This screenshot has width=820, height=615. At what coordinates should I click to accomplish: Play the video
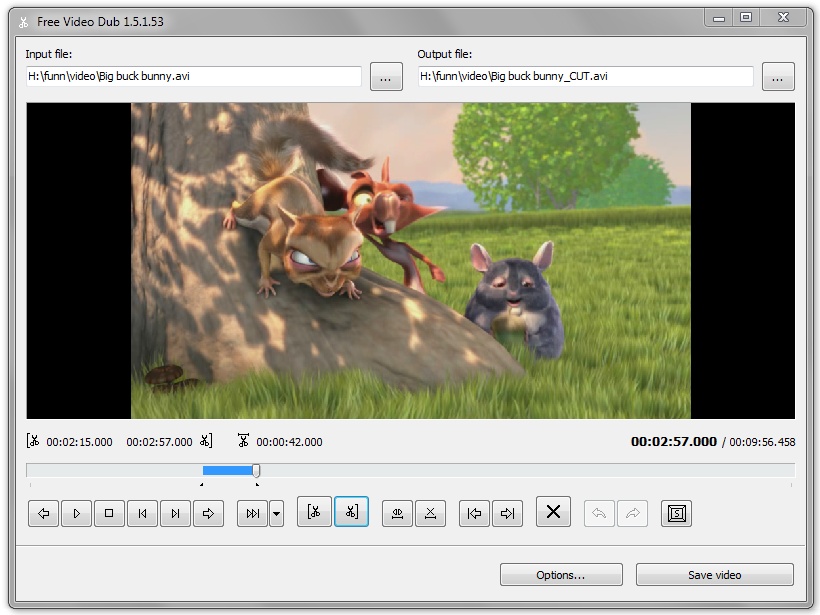coord(76,514)
